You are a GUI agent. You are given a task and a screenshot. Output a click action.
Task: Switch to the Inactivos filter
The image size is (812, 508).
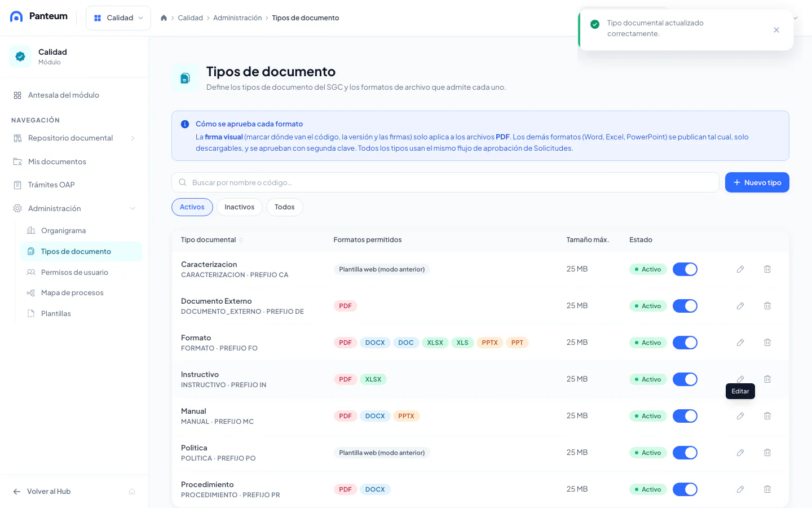[240, 207]
